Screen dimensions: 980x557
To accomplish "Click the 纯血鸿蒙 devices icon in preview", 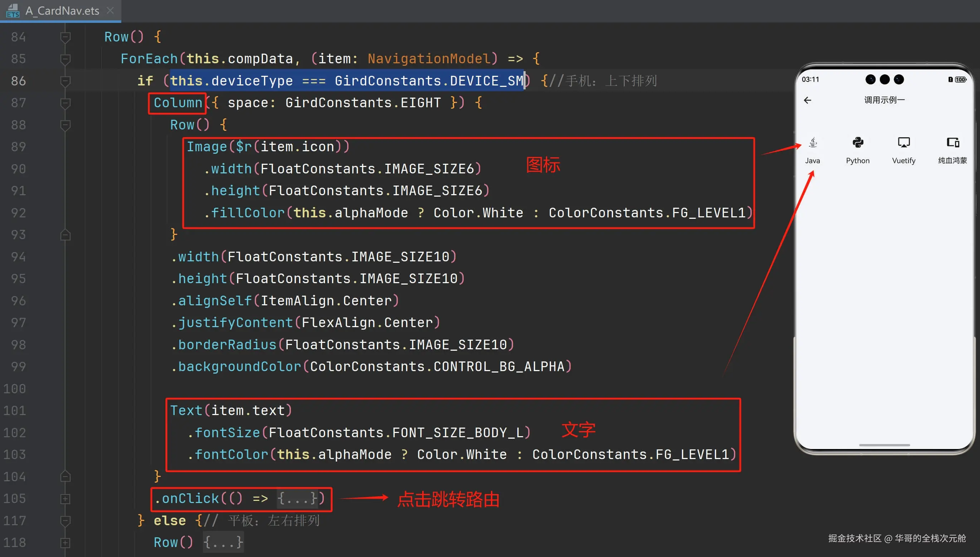I will pos(953,143).
